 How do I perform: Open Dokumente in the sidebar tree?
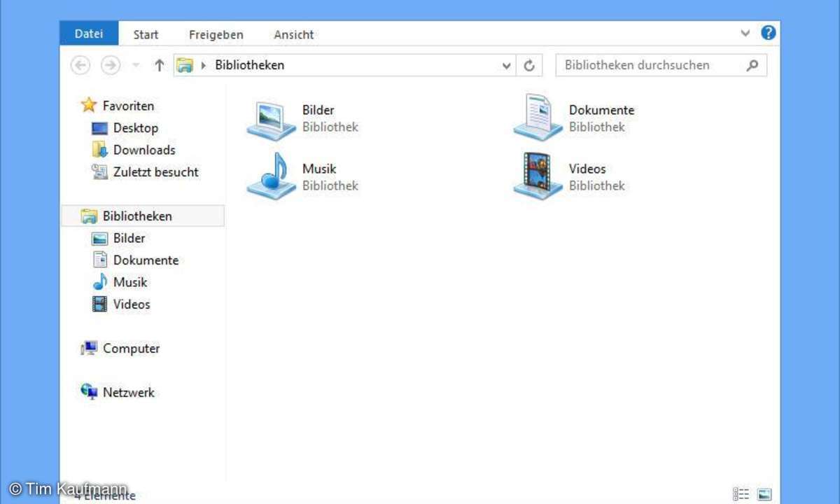[x=146, y=260]
